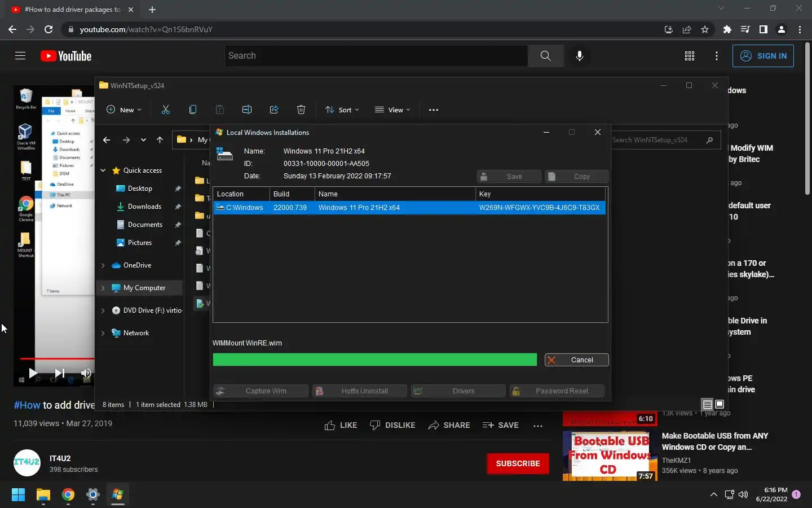Click SHARE under the video
Image resolution: width=812 pixels, height=508 pixels.
click(x=449, y=426)
